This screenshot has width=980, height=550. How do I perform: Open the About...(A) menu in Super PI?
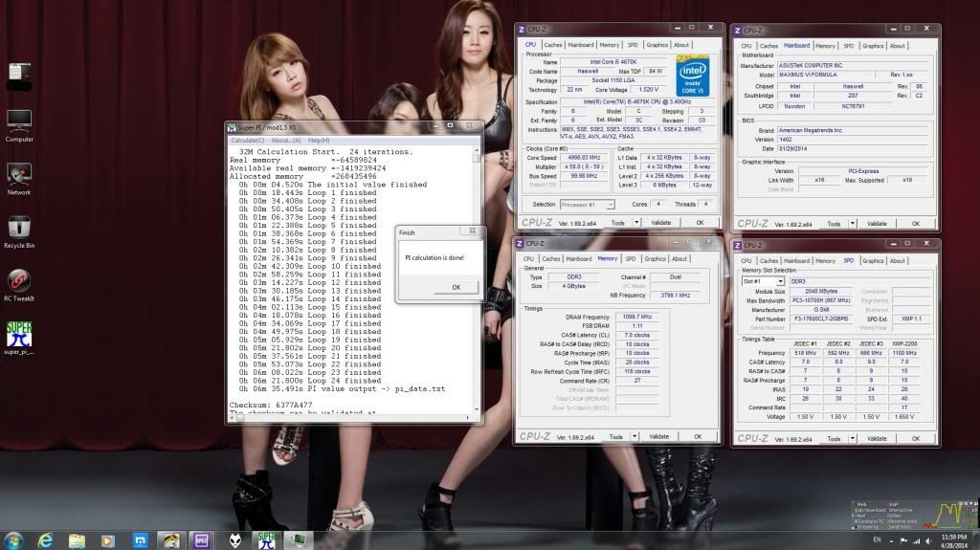click(x=286, y=141)
